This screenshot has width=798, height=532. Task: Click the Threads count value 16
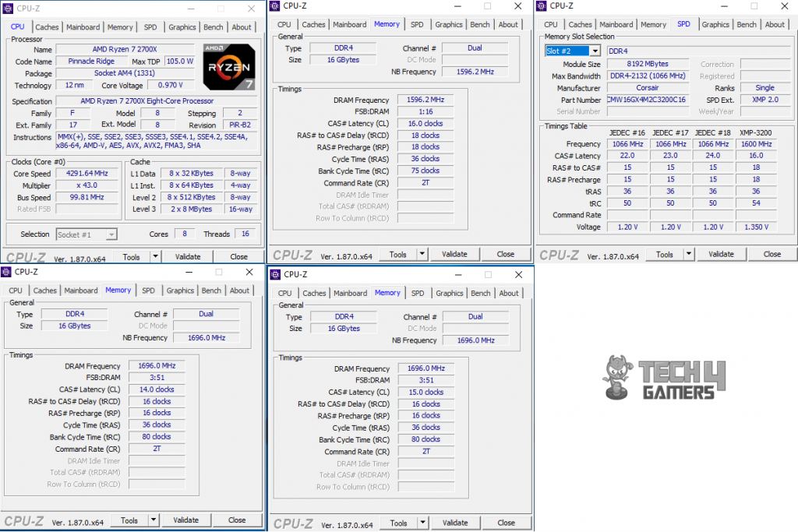[x=245, y=234]
